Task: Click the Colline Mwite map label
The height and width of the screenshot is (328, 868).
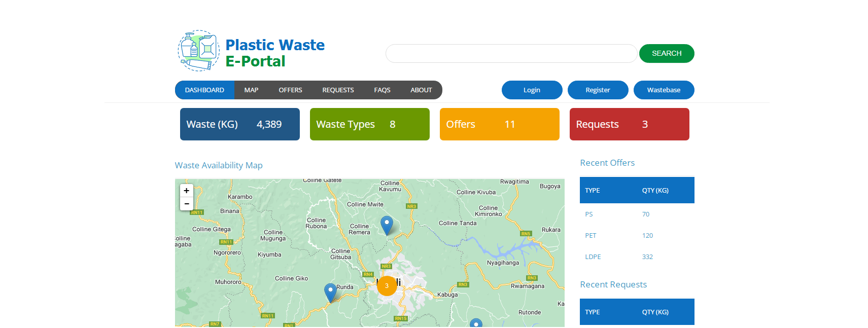Action: pyautogui.click(x=365, y=204)
